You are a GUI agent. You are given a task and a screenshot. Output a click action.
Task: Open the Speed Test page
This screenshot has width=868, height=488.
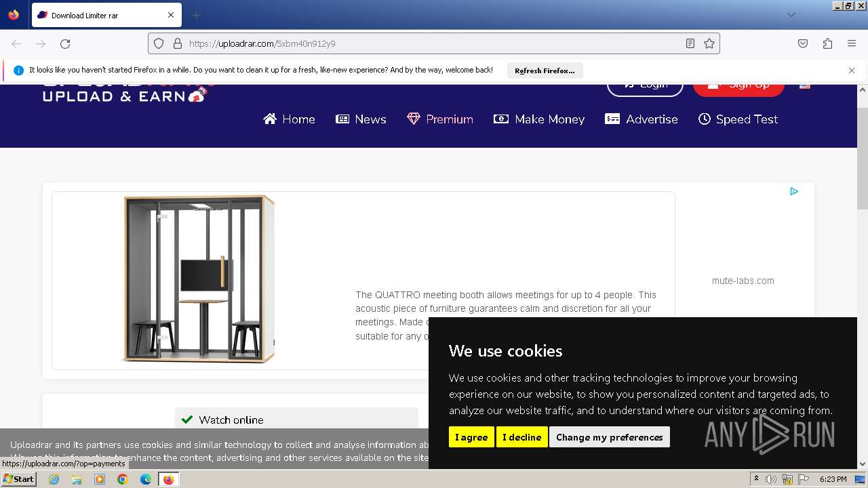click(x=738, y=119)
